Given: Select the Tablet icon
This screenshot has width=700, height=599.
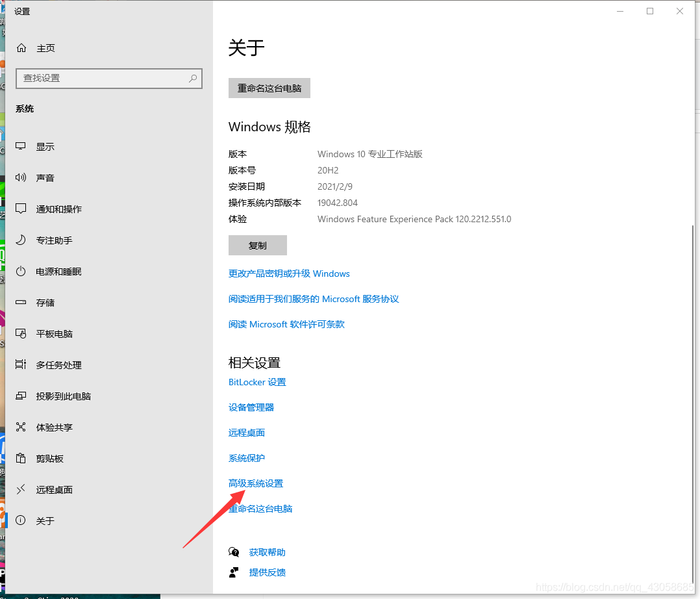Looking at the screenshot, I should pos(21,333).
